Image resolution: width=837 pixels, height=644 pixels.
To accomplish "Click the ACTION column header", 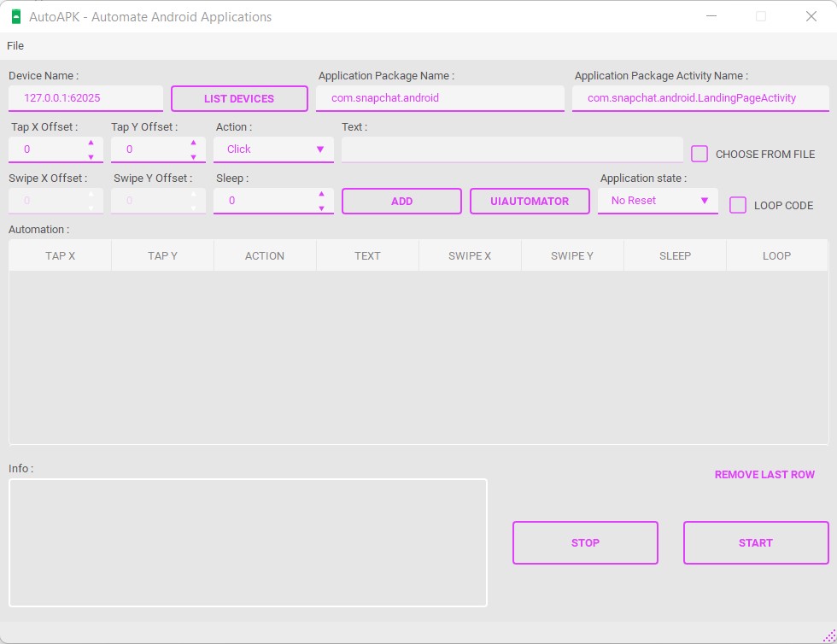I will (265, 255).
